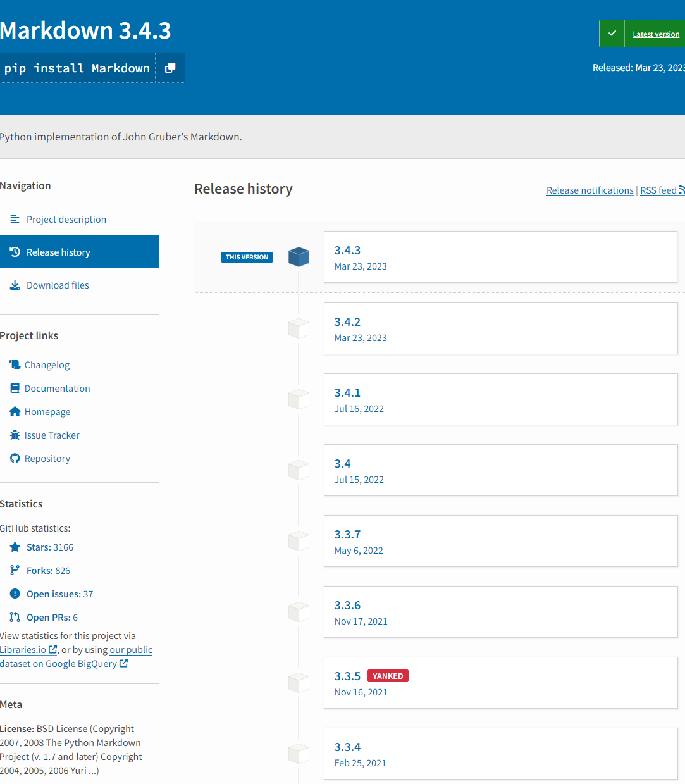This screenshot has height=784, width=685.
Task: Click the YANKED badge on 3.3.5
Action: [388, 676]
